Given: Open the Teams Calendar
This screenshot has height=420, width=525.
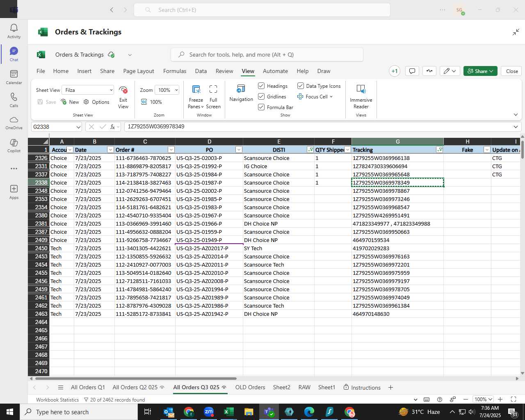Looking at the screenshot, I should [x=14, y=77].
